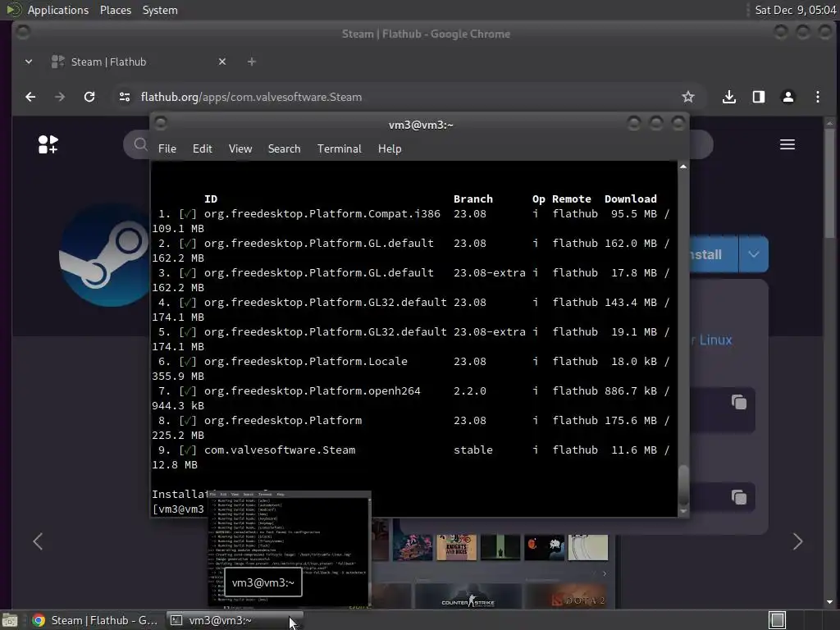Image resolution: width=840 pixels, height=630 pixels.
Task: Open terminal View menu
Action: [240, 149]
